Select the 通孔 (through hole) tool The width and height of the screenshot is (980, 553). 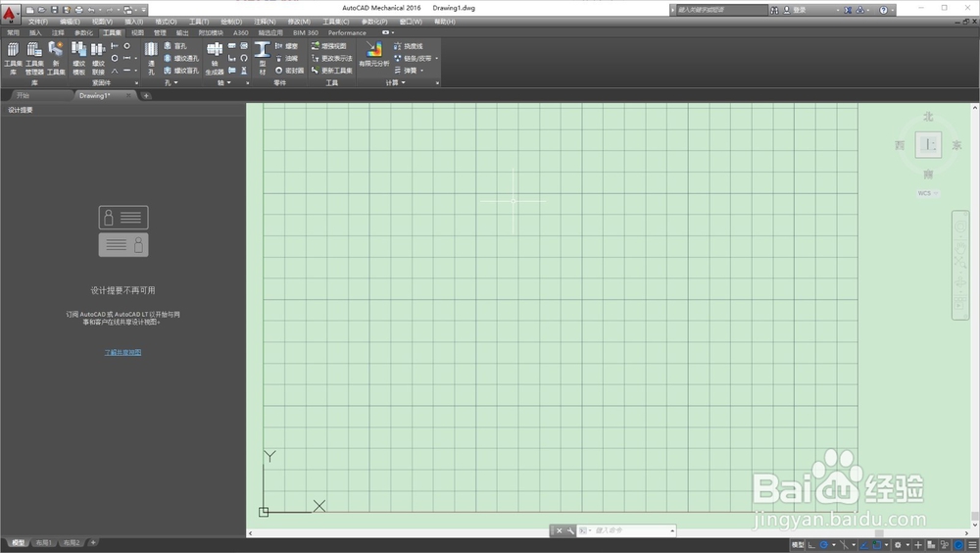point(151,58)
